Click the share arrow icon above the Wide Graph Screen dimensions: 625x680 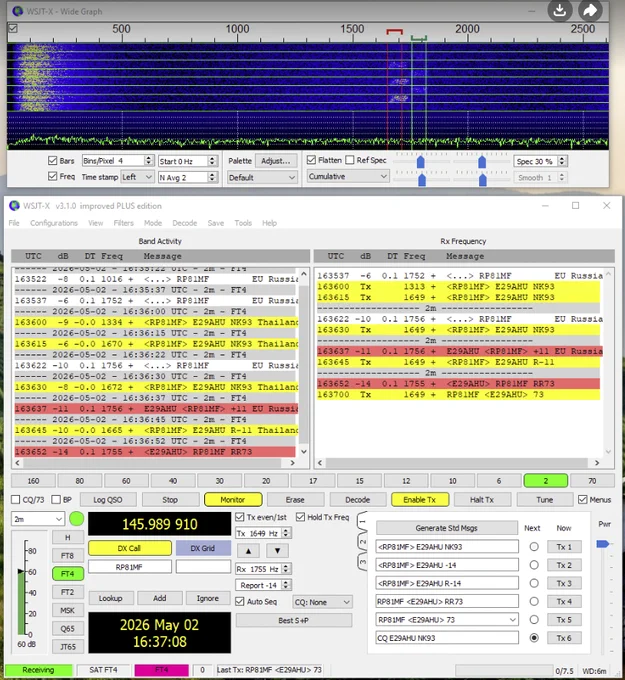590,10
